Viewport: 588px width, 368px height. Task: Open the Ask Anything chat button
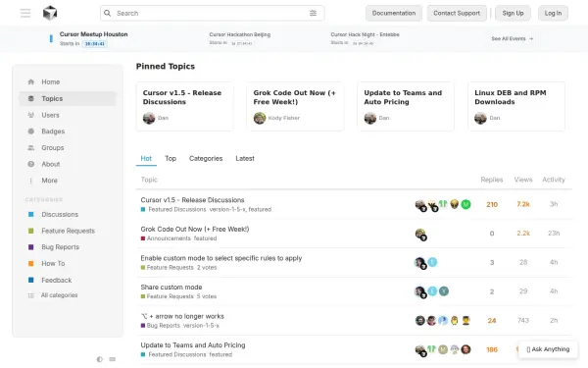click(x=548, y=349)
